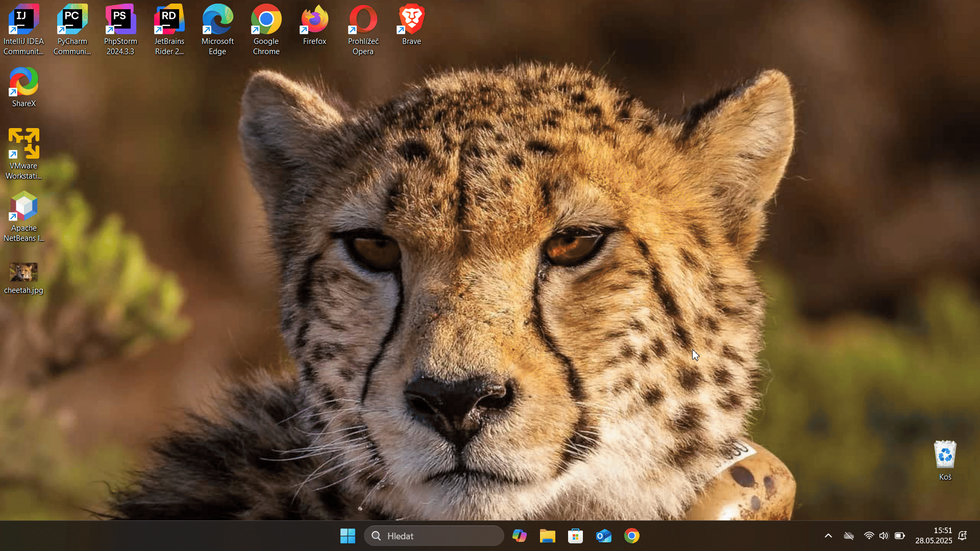
Task: Adjust volume via the speaker icon
Action: click(x=884, y=536)
